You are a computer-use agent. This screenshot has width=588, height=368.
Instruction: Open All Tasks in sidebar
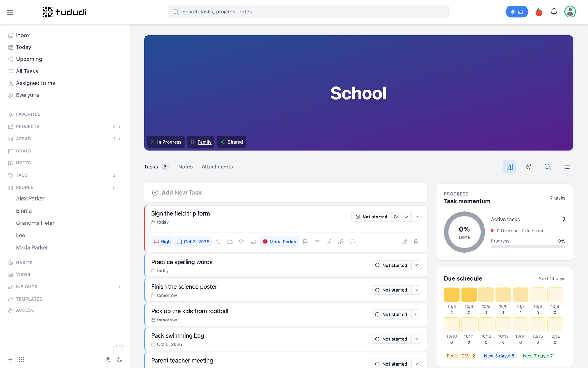[x=27, y=71]
